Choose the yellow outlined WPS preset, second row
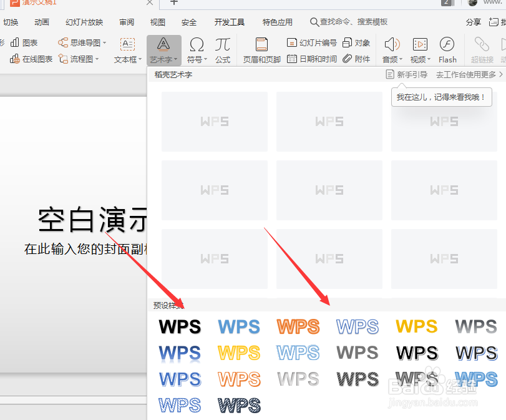Viewport: 506px width, 420px height. 239,353
